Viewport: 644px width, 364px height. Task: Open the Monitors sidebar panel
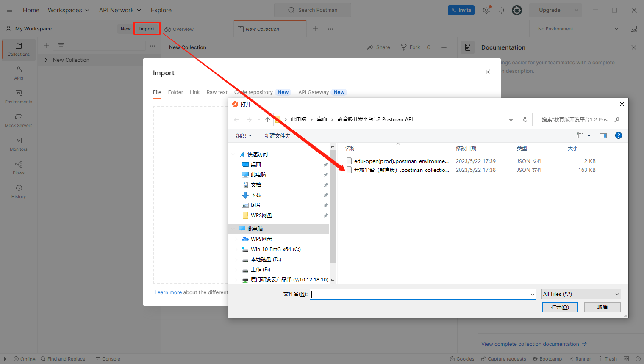(x=19, y=144)
